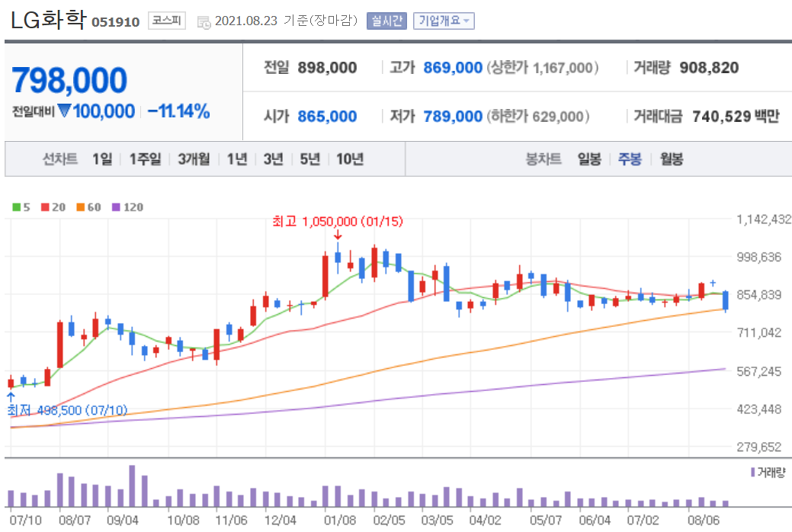Click the 봉차트 label
The width and height of the screenshot is (792, 532).
click(x=543, y=159)
